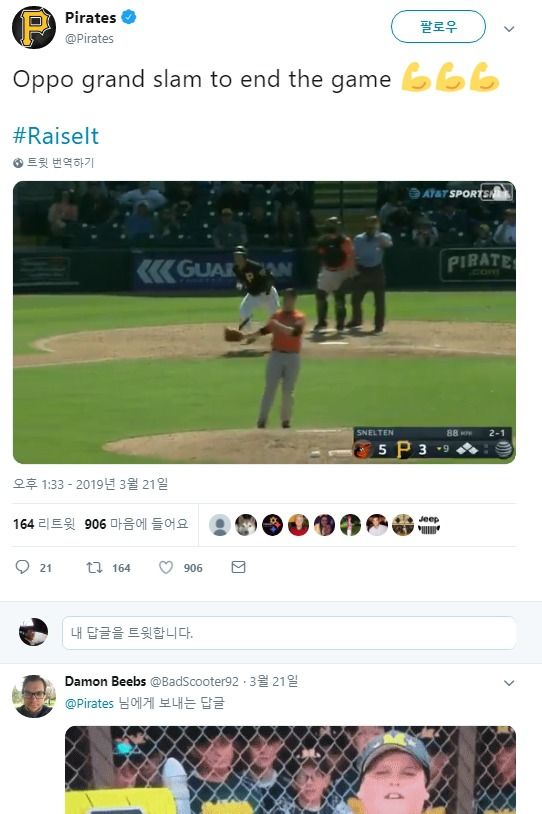This screenshot has width=542, height=814.
Task: Click the globe icon to translate the tweet
Action: [18, 163]
